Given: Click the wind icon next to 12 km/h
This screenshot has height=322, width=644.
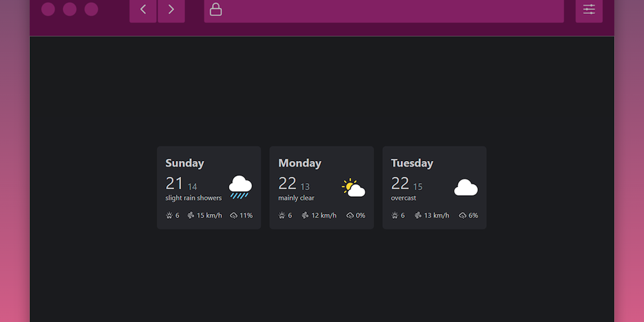Looking at the screenshot, I should (x=305, y=215).
